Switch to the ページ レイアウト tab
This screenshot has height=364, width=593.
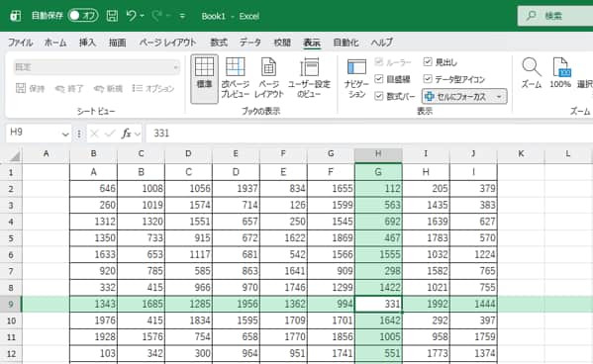[x=167, y=43]
